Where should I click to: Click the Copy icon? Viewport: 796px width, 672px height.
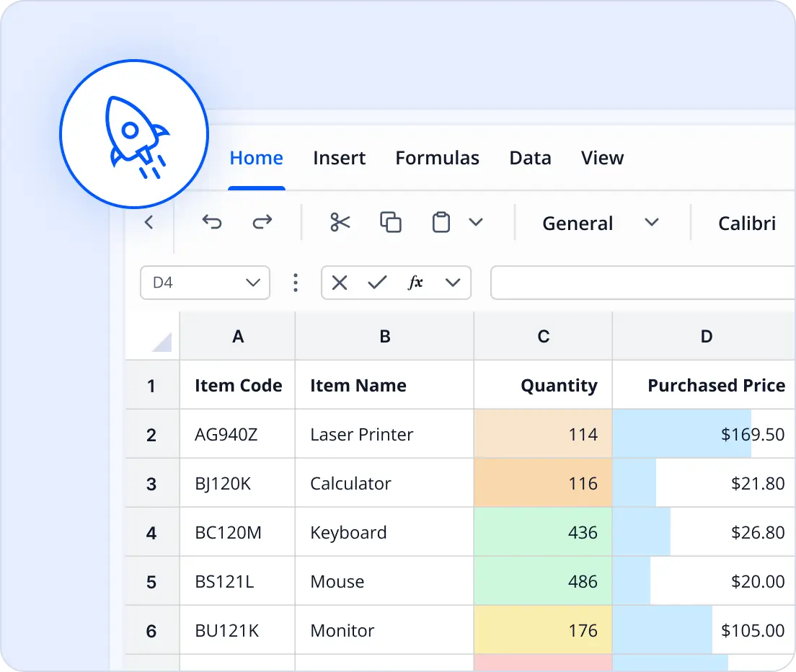[x=390, y=222]
